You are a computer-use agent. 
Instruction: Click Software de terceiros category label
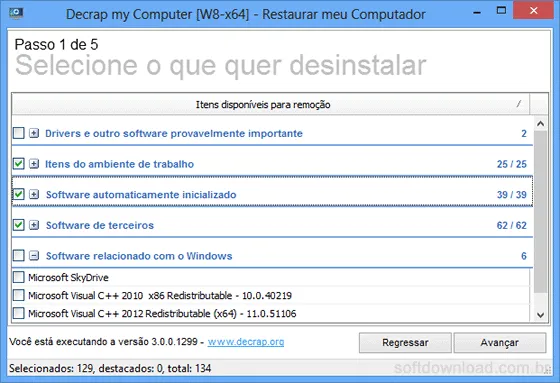pos(100,225)
